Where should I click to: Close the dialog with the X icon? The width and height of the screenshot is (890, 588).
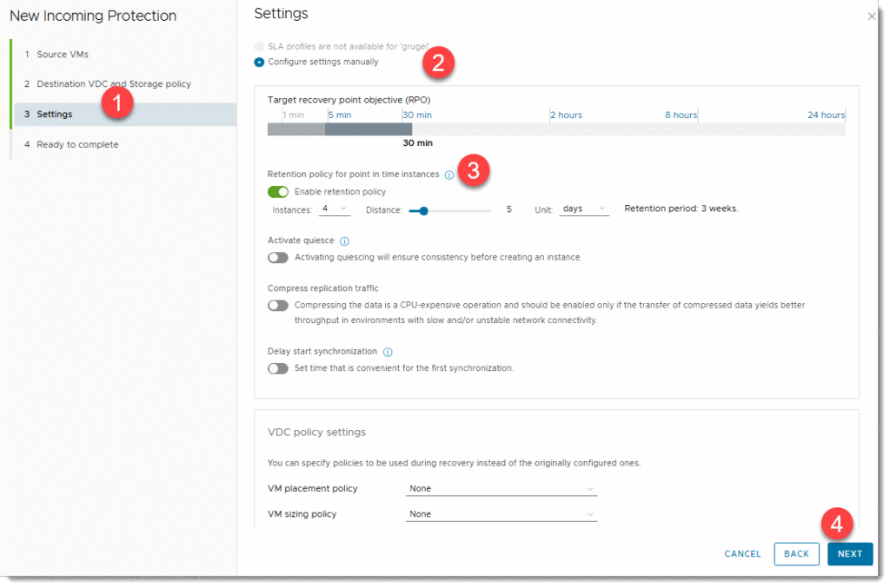pos(872,17)
